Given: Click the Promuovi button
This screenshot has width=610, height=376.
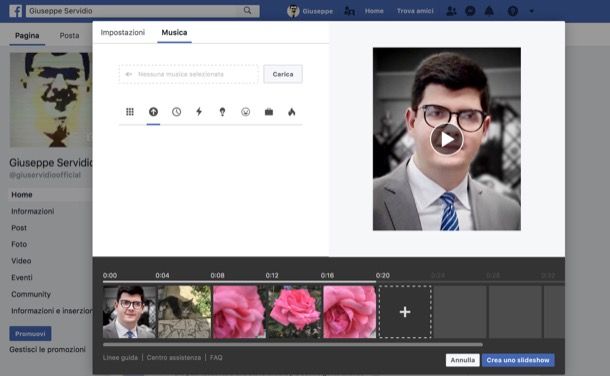Looking at the screenshot, I should pyautogui.click(x=30, y=334).
